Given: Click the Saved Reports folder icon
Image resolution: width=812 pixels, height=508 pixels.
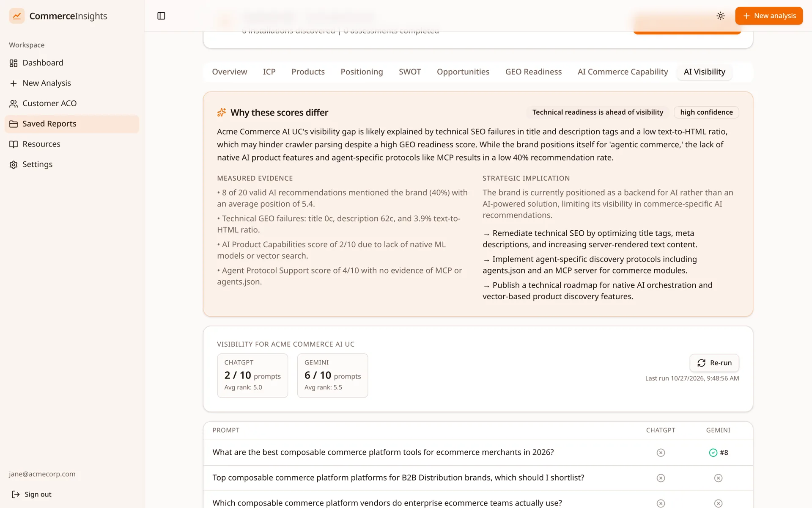Looking at the screenshot, I should pyautogui.click(x=14, y=124).
